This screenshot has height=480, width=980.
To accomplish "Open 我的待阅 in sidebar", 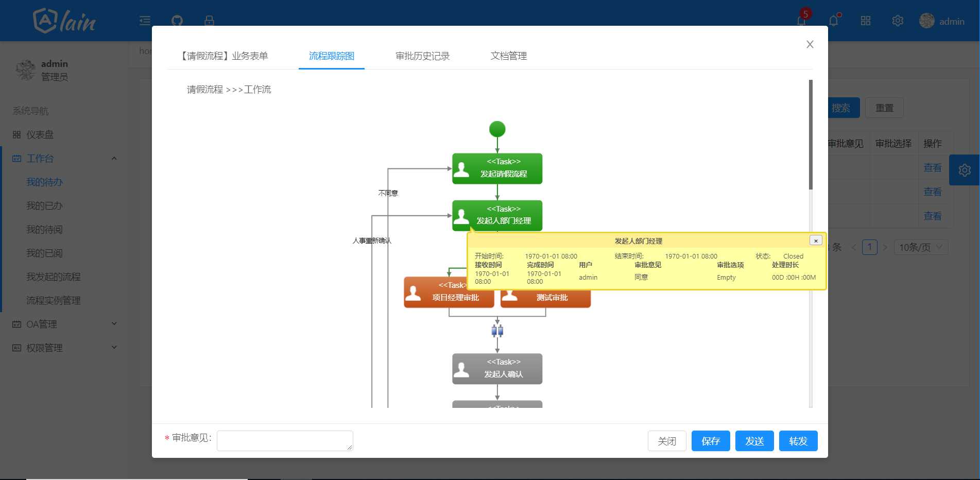I will coord(45,229).
